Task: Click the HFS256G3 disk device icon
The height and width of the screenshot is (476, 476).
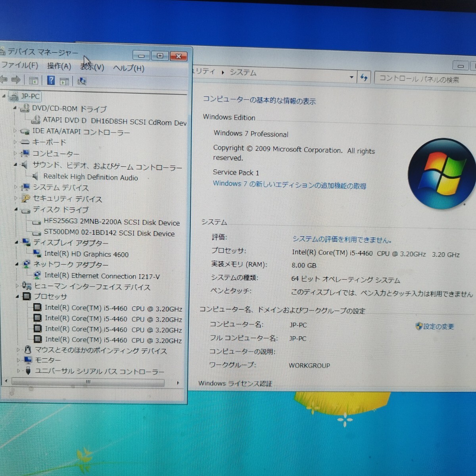Action: click(x=36, y=223)
